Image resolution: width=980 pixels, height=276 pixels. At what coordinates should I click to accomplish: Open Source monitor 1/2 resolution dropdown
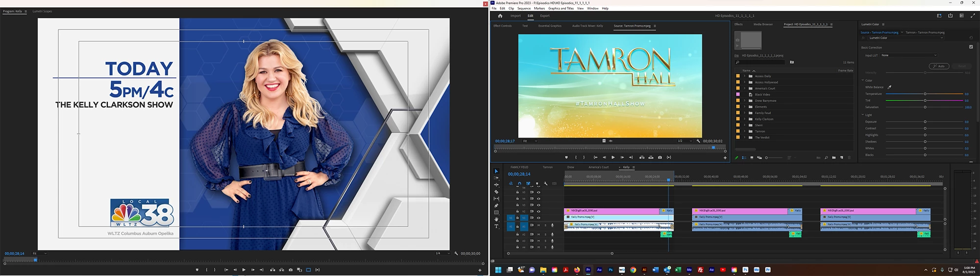tap(685, 141)
